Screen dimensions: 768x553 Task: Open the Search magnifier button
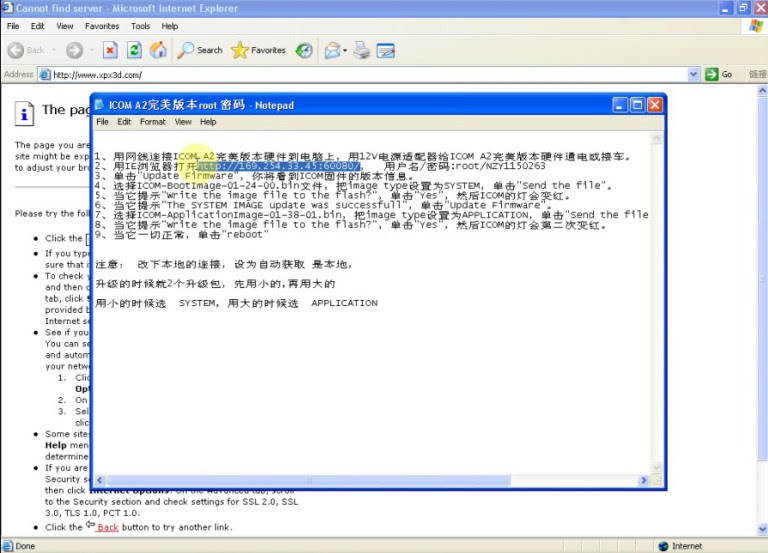coord(199,50)
